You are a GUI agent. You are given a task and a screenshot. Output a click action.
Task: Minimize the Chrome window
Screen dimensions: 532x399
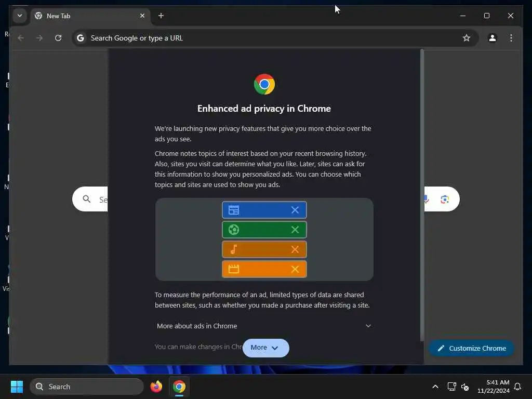point(463,16)
